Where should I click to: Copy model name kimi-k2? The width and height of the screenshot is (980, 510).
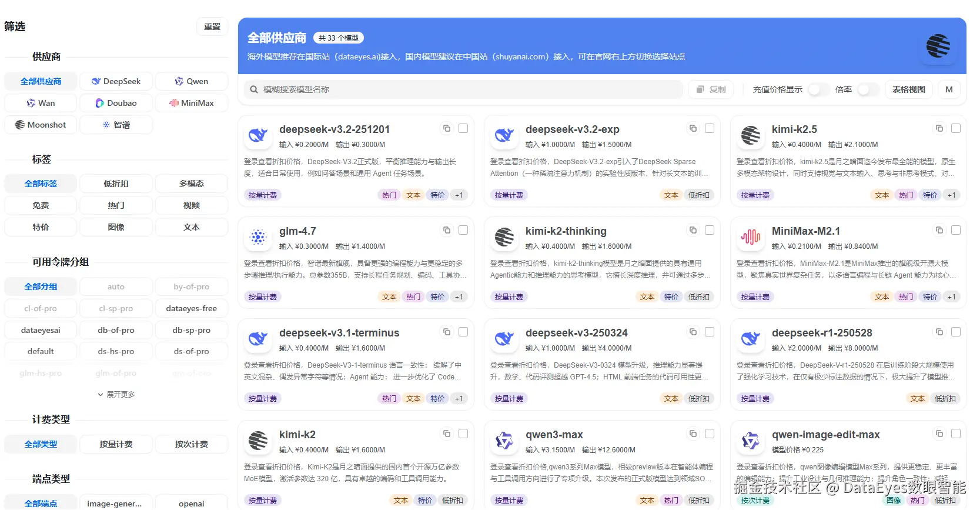pos(447,434)
